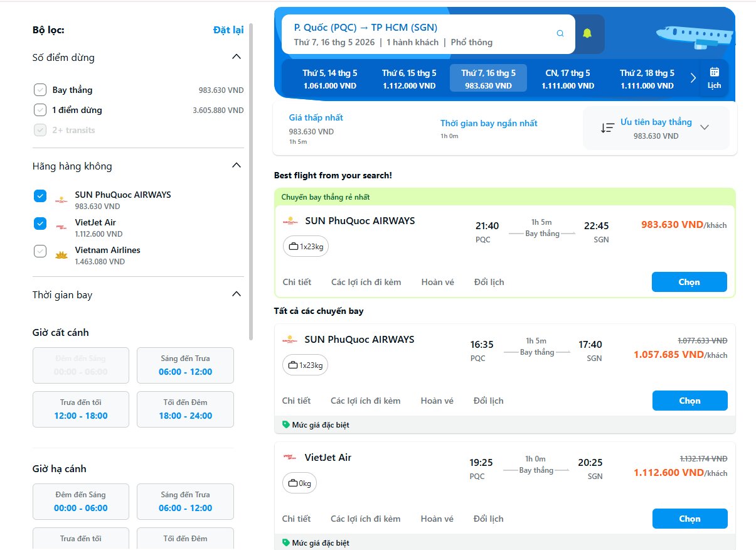Select date tab CN, 17 thg 5
The width and height of the screenshot is (756, 550).
(x=568, y=78)
